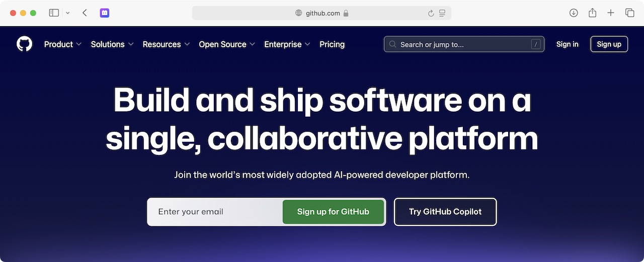Toggle the Safari sidebar icon

[54, 13]
